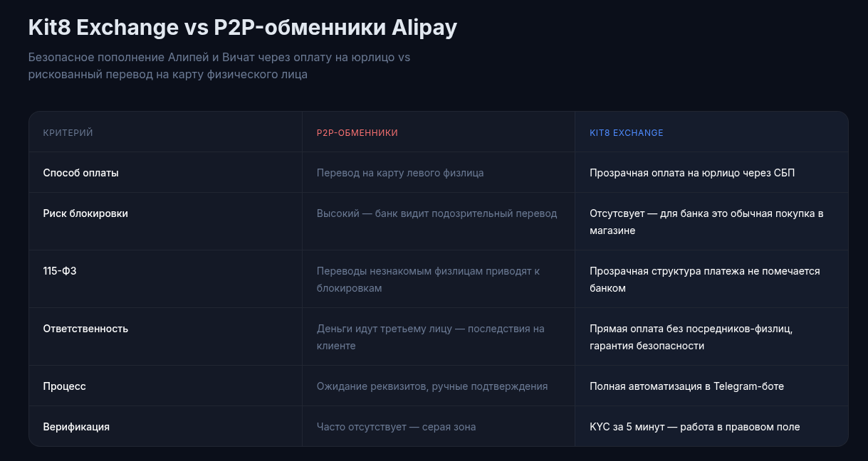The width and height of the screenshot is (868, 461).
Task: Click the "Верификация" row label
Action: tap(76, 427)
